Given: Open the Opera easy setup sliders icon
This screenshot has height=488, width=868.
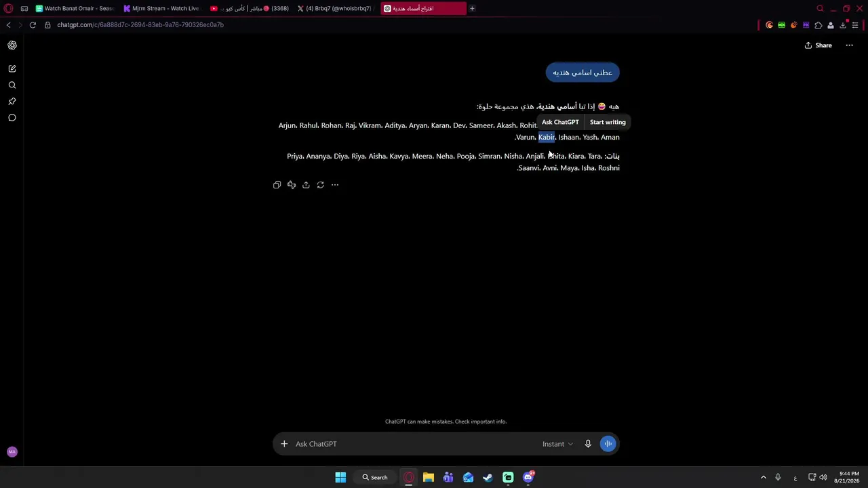Looking at the screenshot, I should pyautogui.click(x=855, y=25).
